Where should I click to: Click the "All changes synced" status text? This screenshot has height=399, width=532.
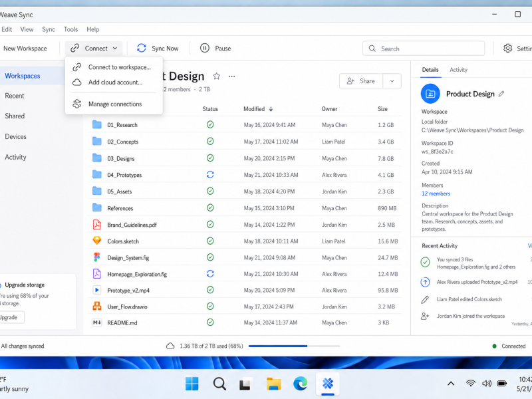[23, 346]
